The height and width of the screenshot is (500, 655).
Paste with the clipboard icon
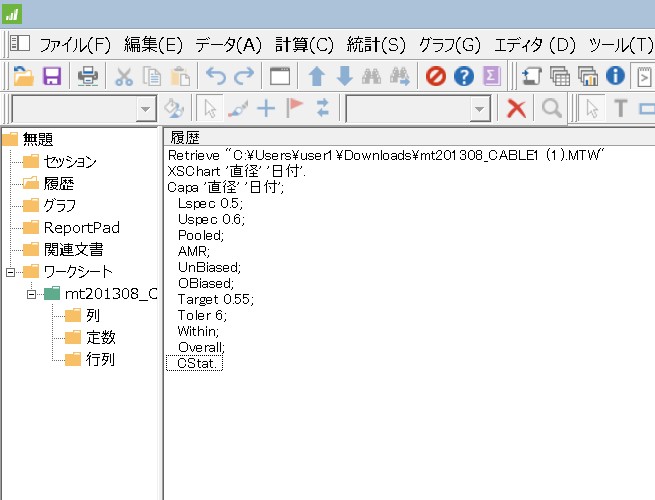pyautogui.click(x=180, y=76)
